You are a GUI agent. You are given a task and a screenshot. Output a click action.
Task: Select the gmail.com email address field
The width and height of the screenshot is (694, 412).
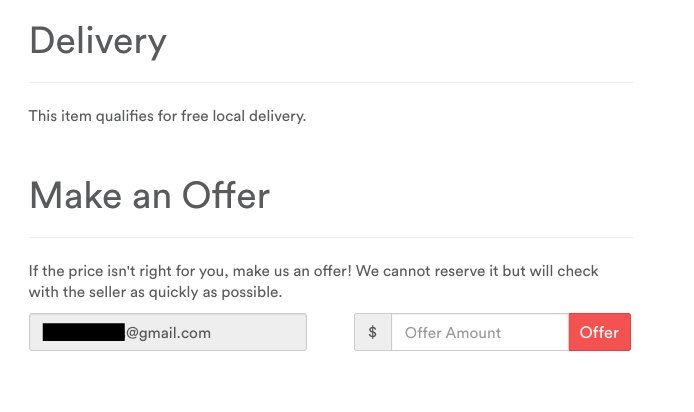click(x=250, y=333)
